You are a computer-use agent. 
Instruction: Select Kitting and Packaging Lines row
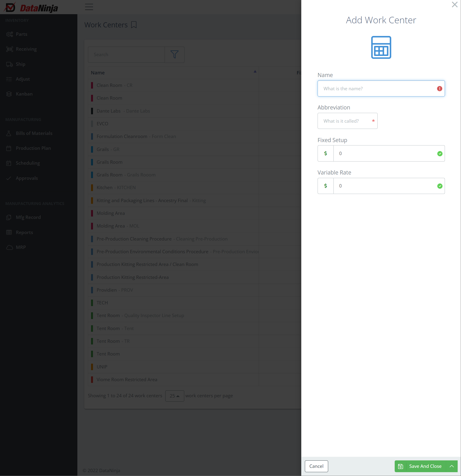tap(194, 200)
